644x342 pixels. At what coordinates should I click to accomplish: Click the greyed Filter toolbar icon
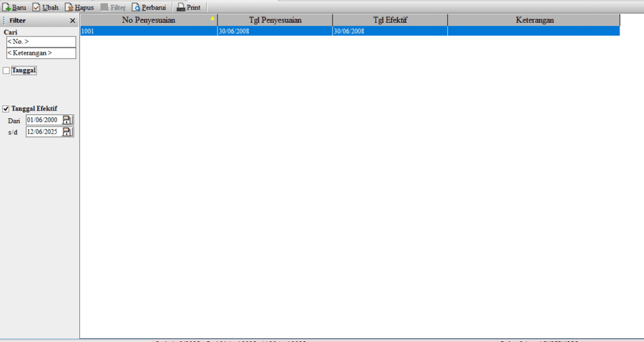(x=104, y=8)
